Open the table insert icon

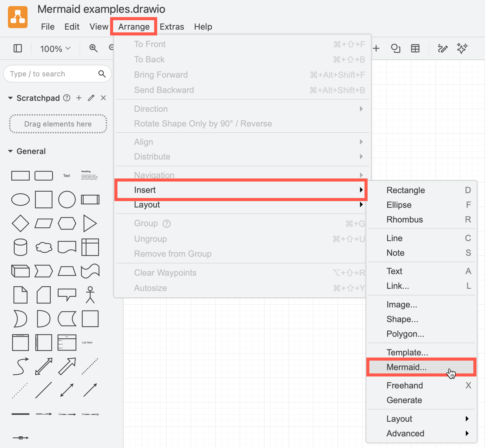tap(415, 48)
